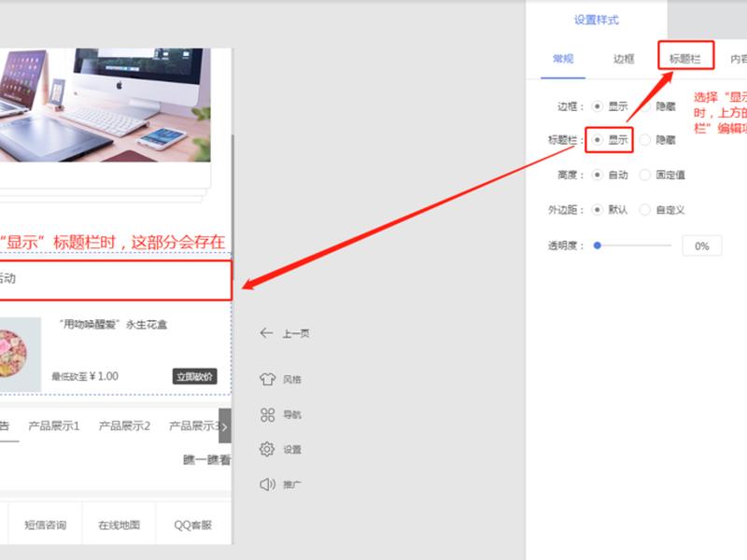Image resolution: width=747 pixels, height=560 pixels.
Task: Click the QQ客服 button
Action: click(x=193, y=525)
